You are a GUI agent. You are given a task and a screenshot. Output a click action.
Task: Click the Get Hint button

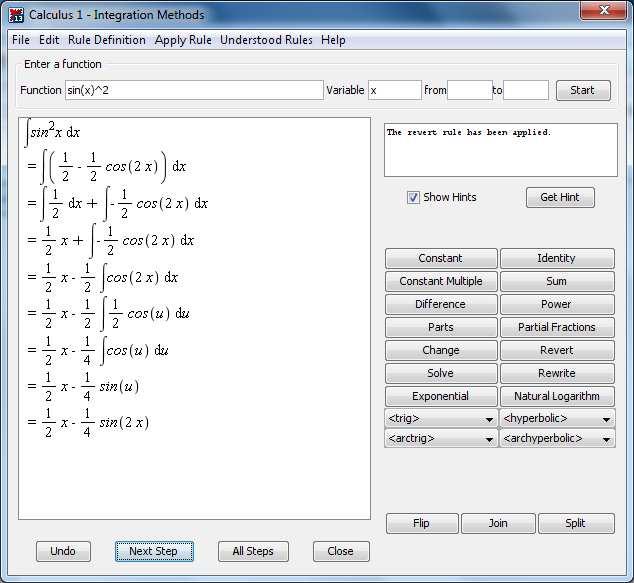point(560,197)
